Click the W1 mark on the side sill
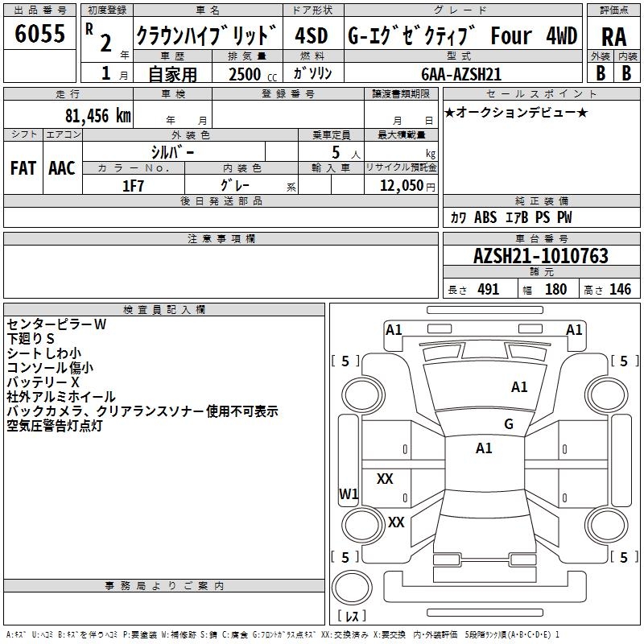Viewport: 644px width, 644px height. [349, 493]
